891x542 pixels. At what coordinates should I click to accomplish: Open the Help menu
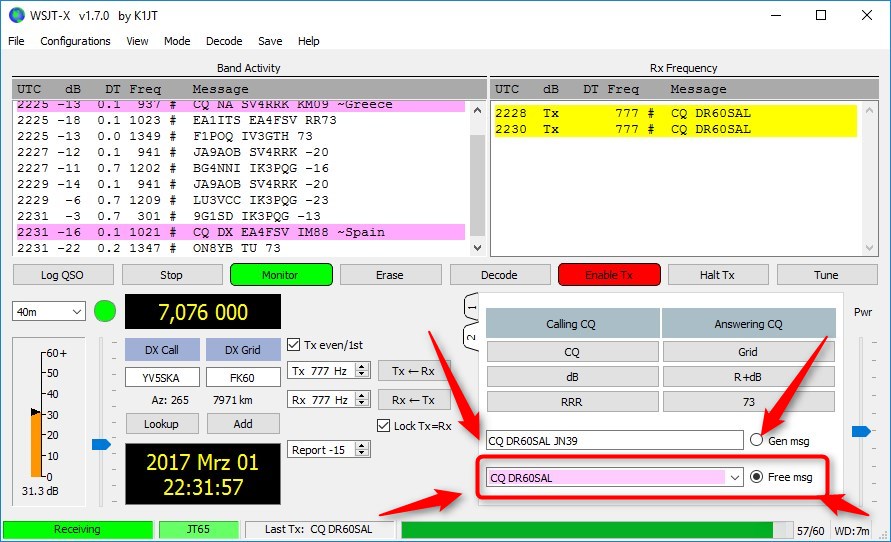[309, 41]
